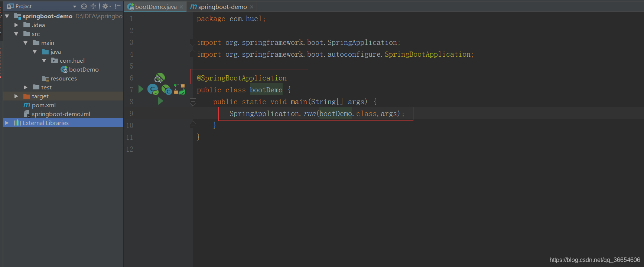Collapse the src folder
The width and height of the screenshot is (644, 267).
point(16,34)
